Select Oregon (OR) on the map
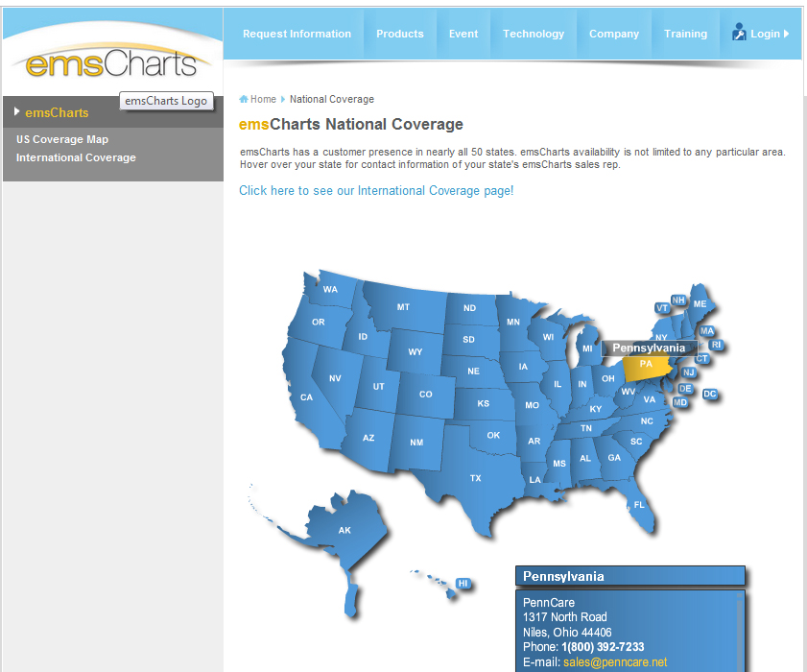Viewport: 807px width, 672px height. [x=318, y=322]
